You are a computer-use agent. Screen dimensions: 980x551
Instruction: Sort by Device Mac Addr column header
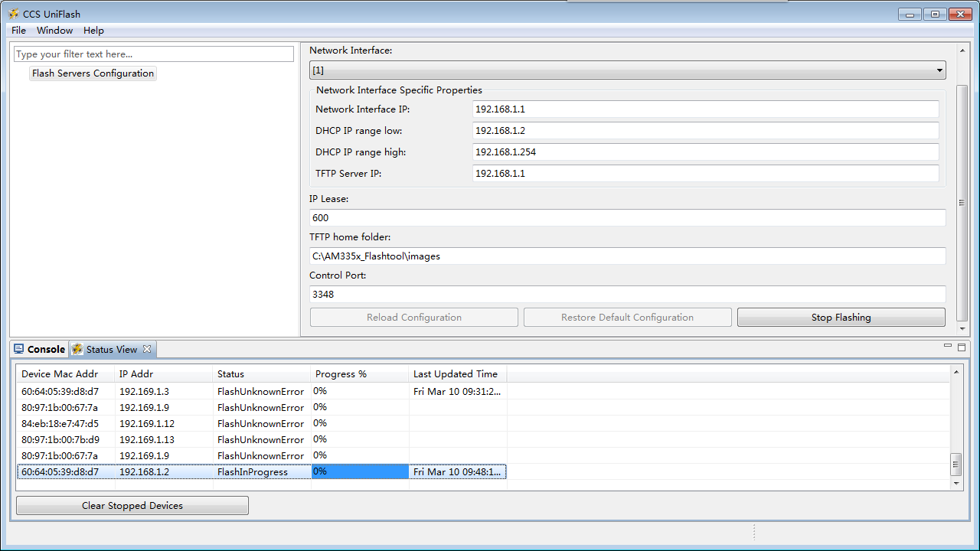(x=66, y=374)
